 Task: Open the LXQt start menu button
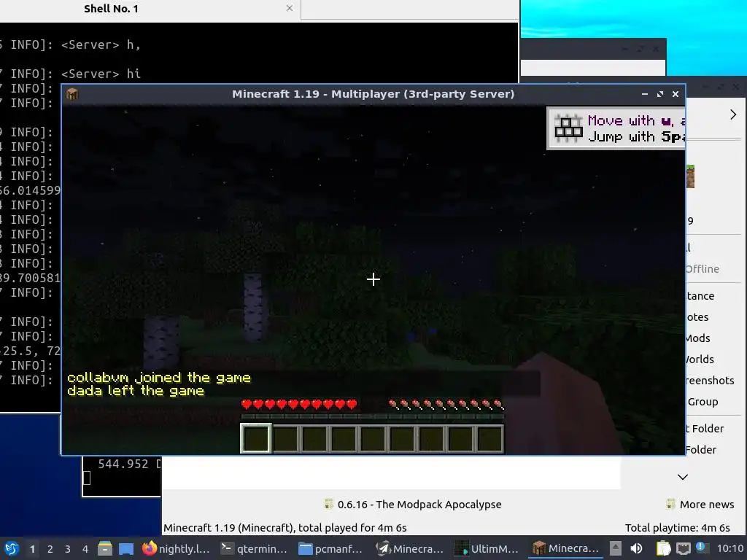point(12,548)
